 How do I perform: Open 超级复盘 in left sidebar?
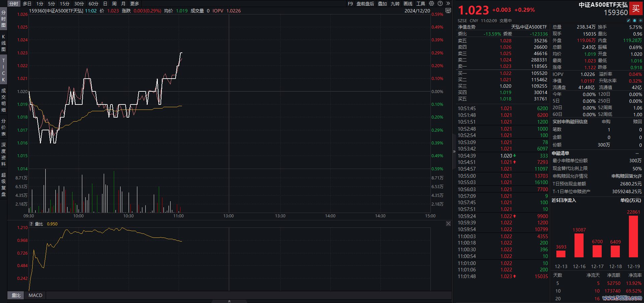coord(3,184)
